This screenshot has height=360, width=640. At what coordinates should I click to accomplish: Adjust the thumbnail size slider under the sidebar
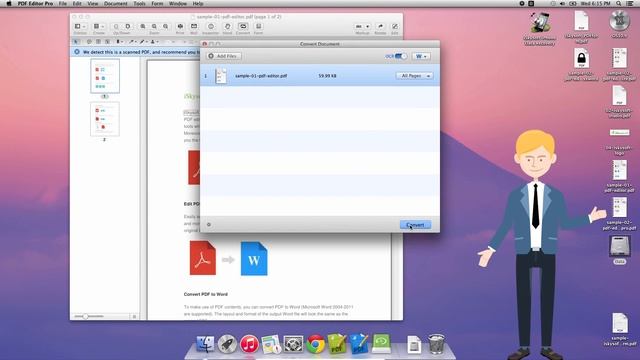pyautogui.click(x=89, y=316)
